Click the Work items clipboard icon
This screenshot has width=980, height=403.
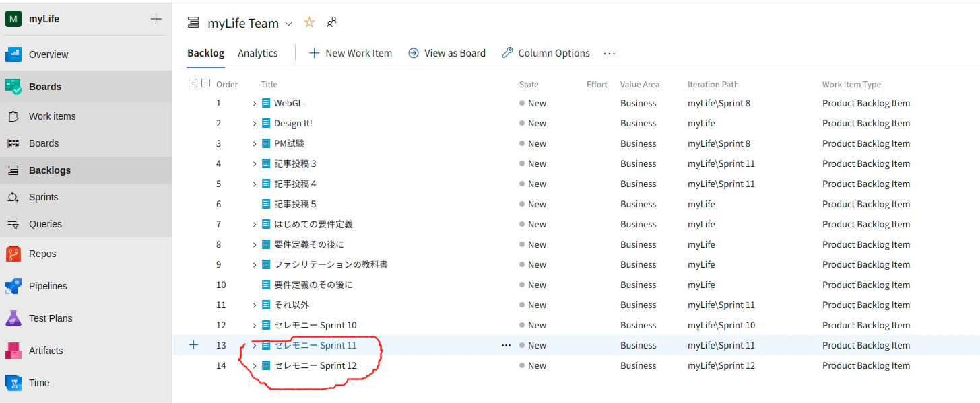[x=13, y=116]
